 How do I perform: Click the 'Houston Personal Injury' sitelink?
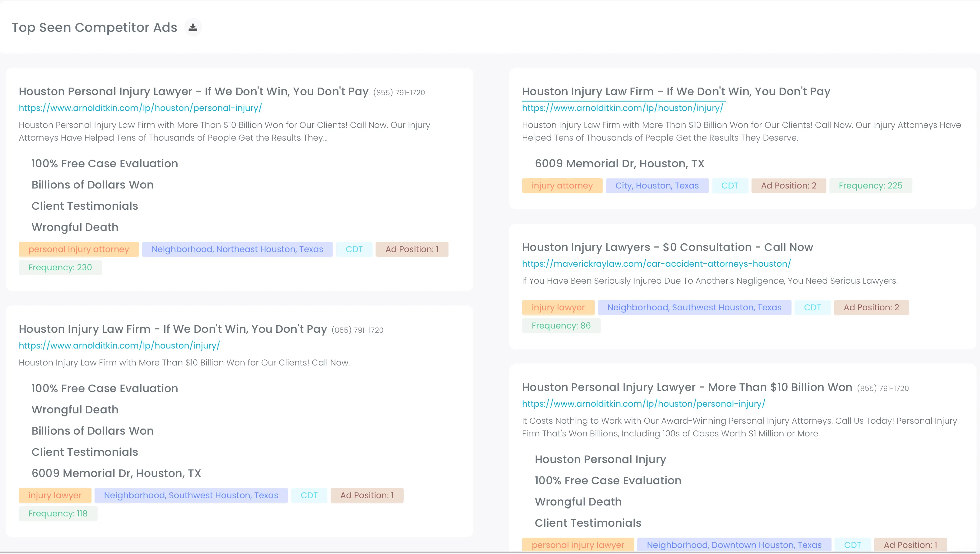(x=600, y=460)
